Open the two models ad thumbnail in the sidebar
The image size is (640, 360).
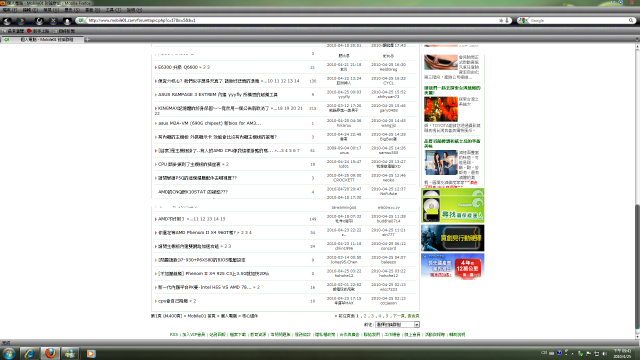pyautogui.click(x=441, y=162)
